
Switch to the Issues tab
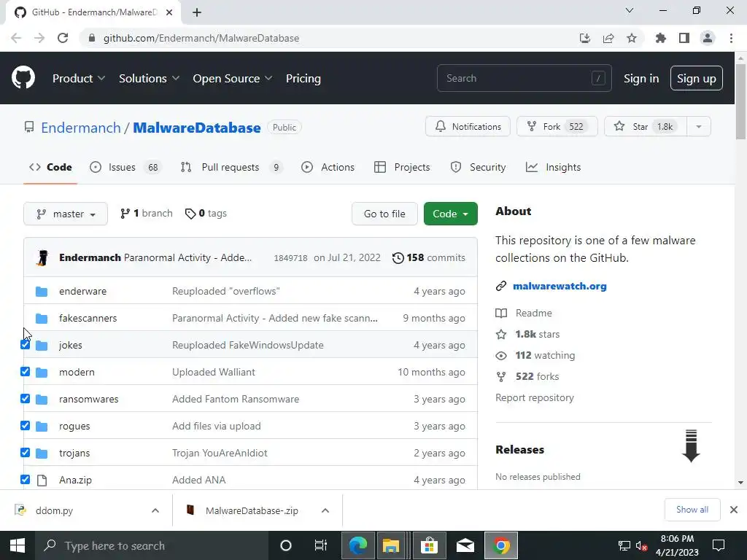(125, 167)
